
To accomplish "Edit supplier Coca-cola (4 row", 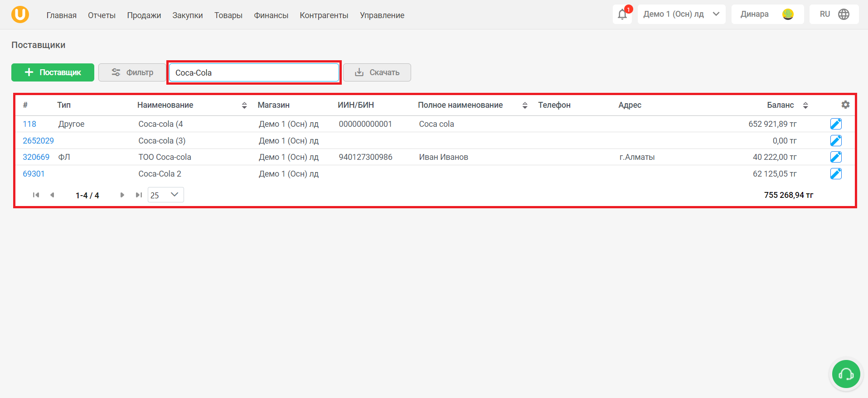I will 836,124.
